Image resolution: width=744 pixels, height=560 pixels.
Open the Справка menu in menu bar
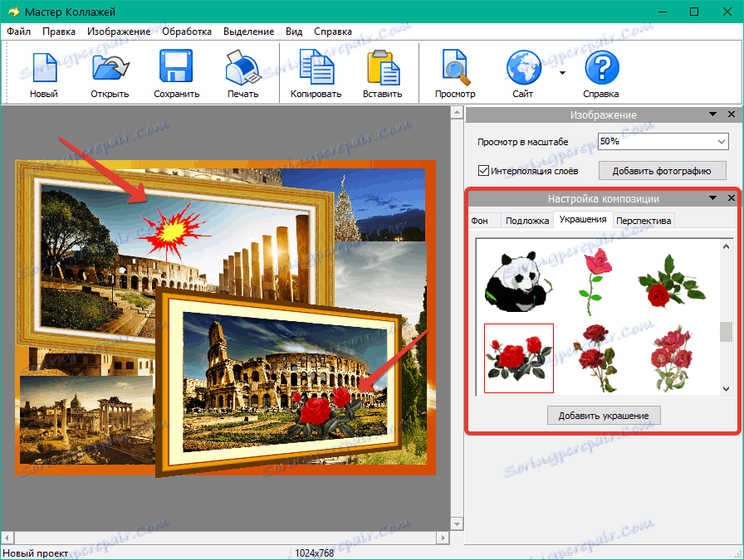pyautogui.click(x=333, y=32)
